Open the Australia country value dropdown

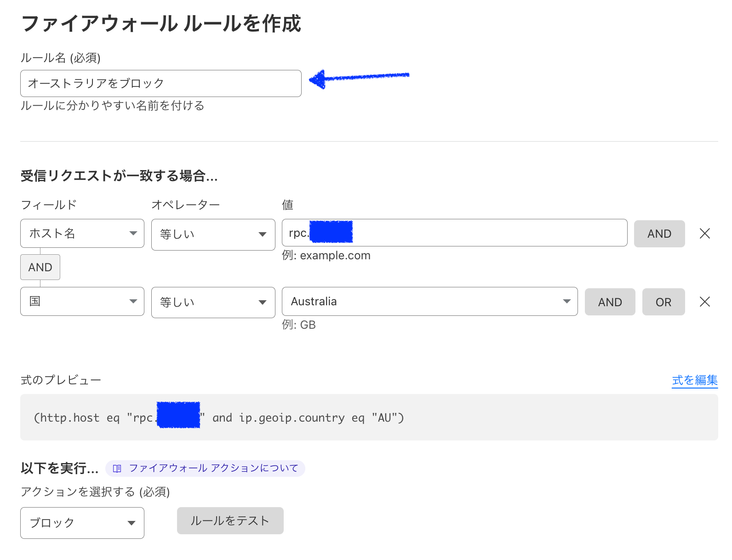tap(430, 301)
